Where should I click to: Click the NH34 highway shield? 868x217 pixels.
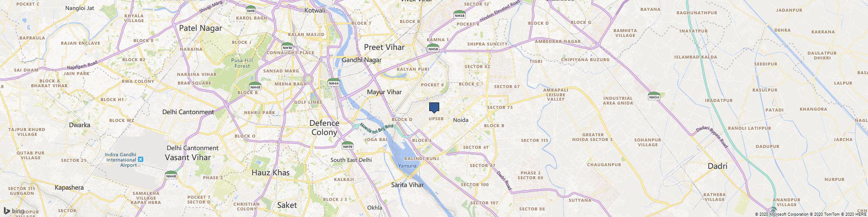click(x=654, y=96)
